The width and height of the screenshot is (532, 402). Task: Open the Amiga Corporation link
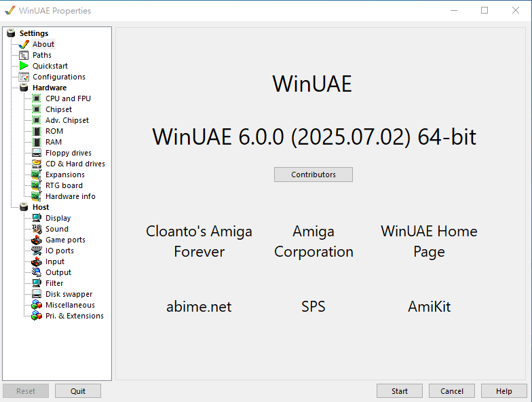[x=313, y=242]
